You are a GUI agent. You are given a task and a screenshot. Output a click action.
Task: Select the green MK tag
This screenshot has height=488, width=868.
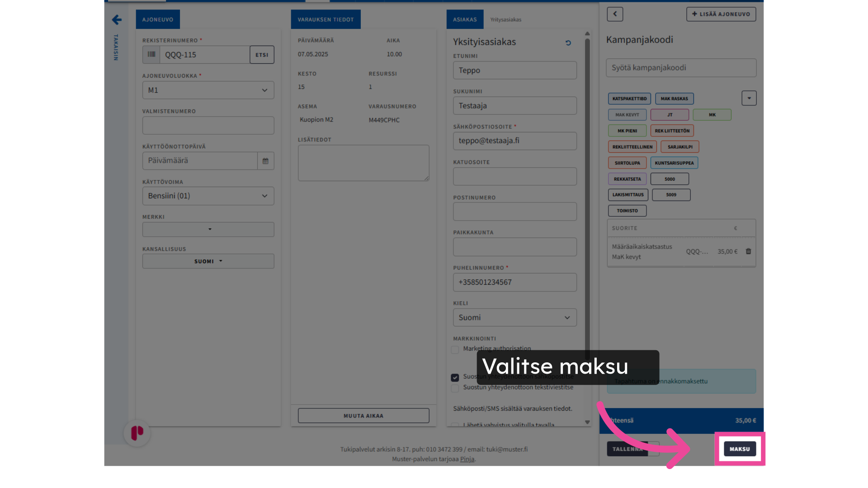(712, 115)
